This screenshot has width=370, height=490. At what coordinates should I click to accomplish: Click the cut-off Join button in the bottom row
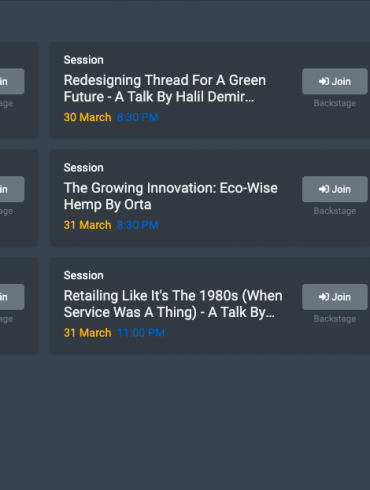[x=12, y=297]
